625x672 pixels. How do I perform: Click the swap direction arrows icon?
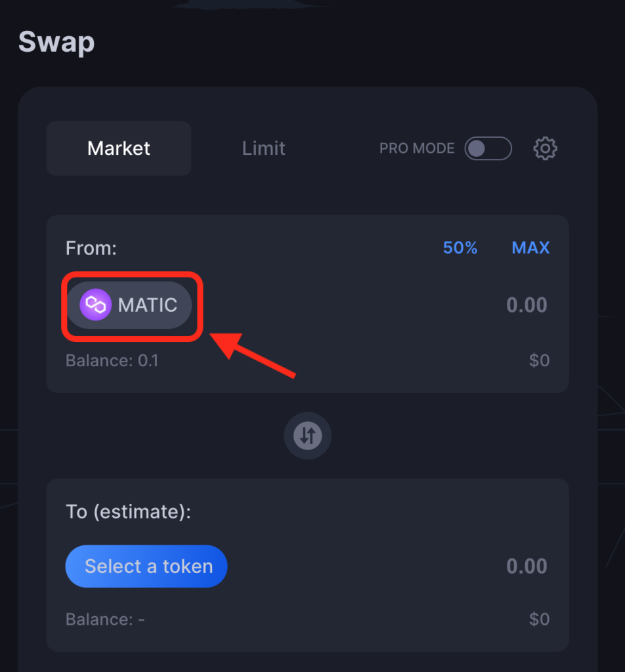tap(307, 436)
